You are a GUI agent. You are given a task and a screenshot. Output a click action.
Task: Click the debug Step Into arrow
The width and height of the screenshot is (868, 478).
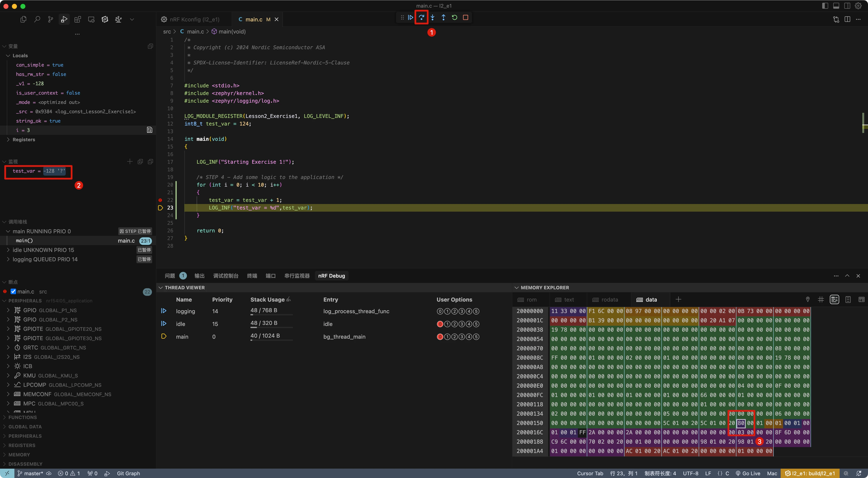coord(432,18)
